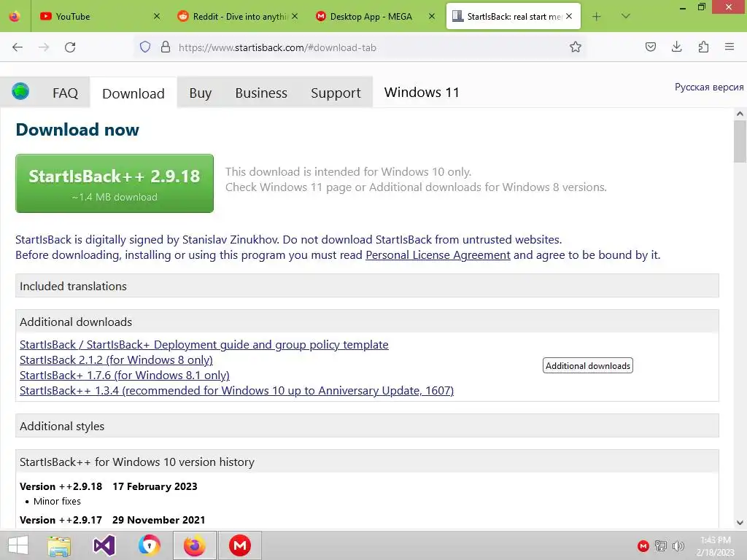747x560 pixels.
Task: Download StartIsBack+ 1.7.6 for Windows 8.1
Action: click(124, 376)
